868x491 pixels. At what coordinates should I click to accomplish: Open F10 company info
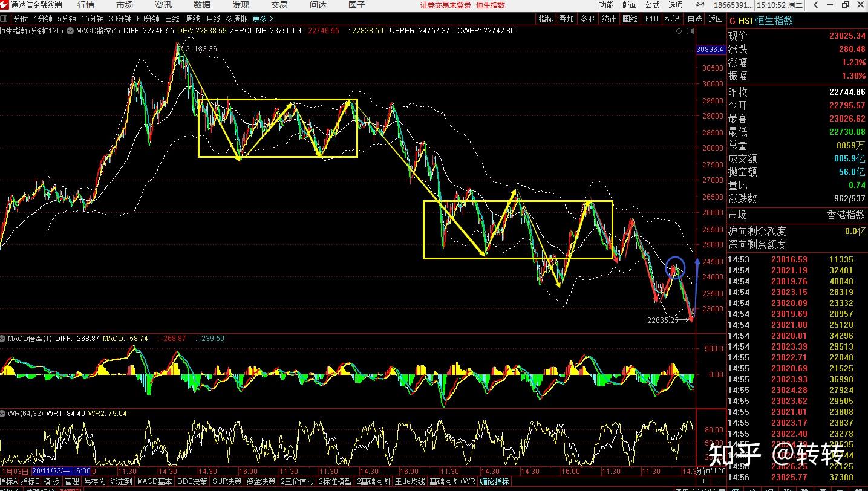651,19
